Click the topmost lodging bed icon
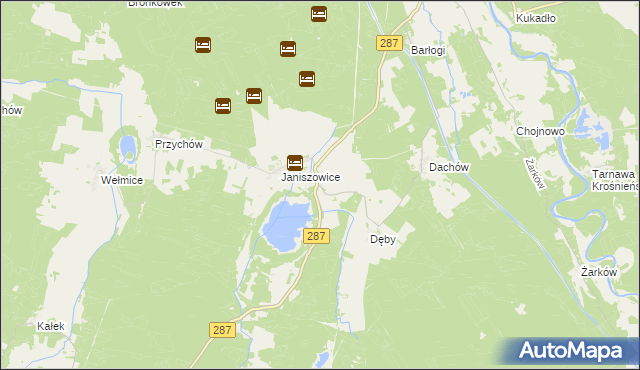640x370 pixels. (x=319, y=14)
